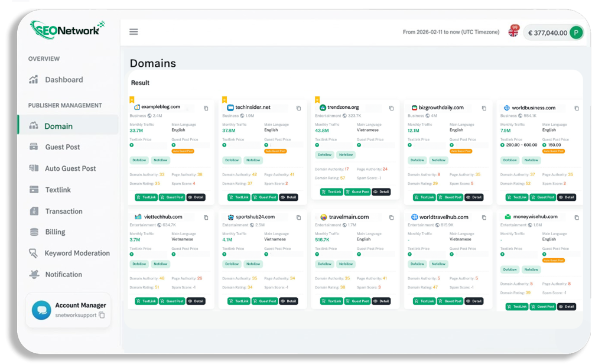Screen dimensions: 605x364
Task: Go to Guest Post in sidebar
Action: tap(62, 147)
